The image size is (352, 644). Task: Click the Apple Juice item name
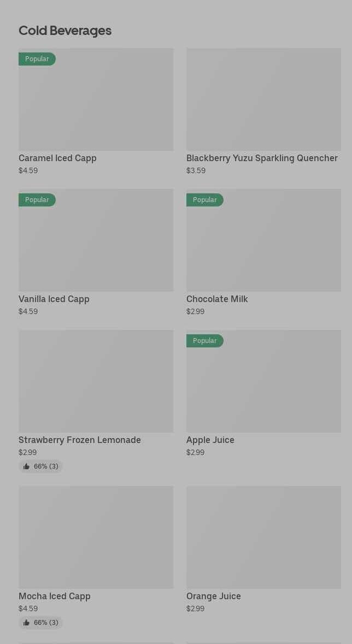tap(210, 440)
